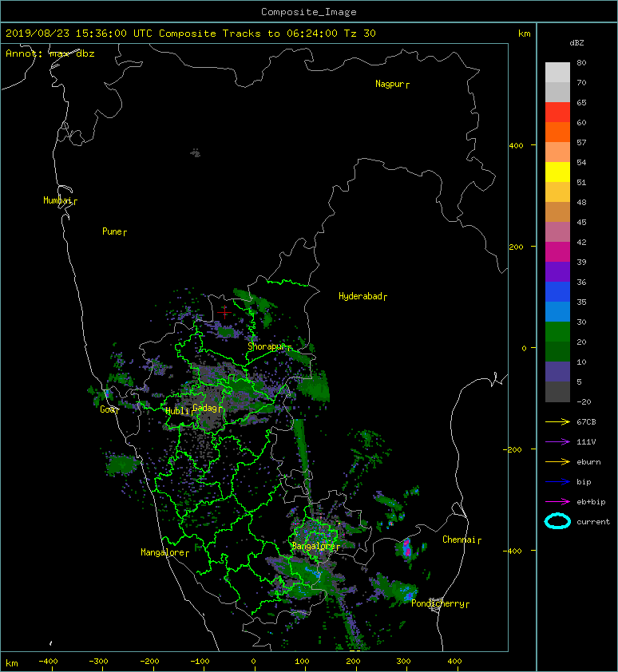The width and height of the screenshot is (618, 672).
Task: Click the 'current' legend text
Action: (x=593, y=522)
